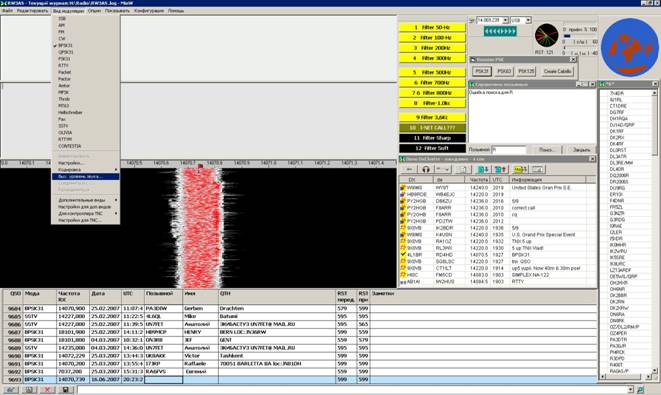Click the yellow map icon in DX cluster toolbar
The image size is (661, 395).
(520, 169)
